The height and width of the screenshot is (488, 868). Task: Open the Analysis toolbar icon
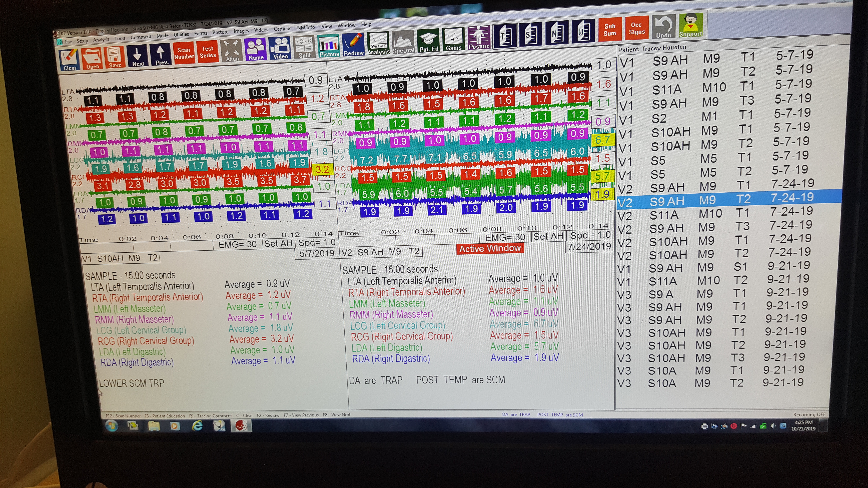(378, 43)
